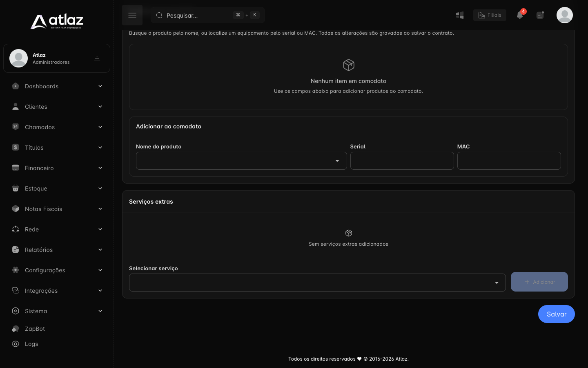
Task: Click the Configurações gear icon
Action: click(x=16, y=270)
